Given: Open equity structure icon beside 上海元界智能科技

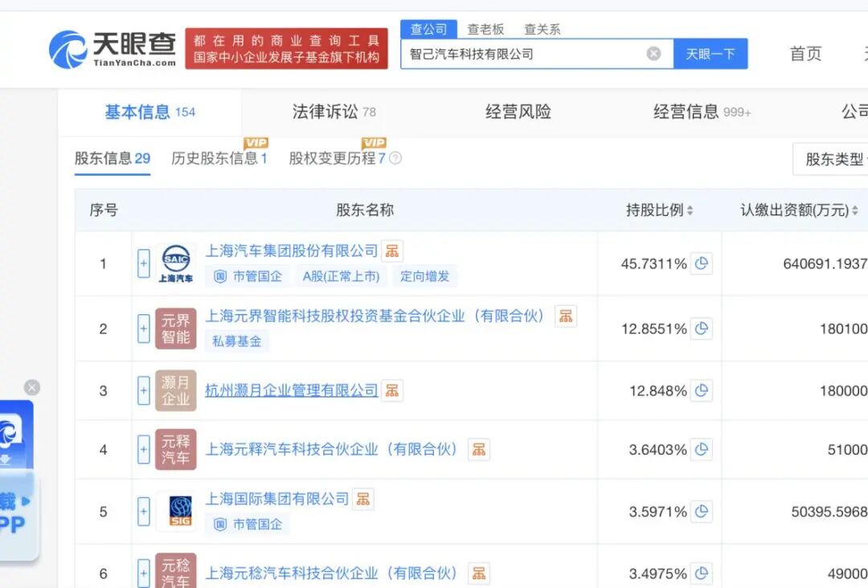Looking at the screenshot, I should (x=566, y=316).
